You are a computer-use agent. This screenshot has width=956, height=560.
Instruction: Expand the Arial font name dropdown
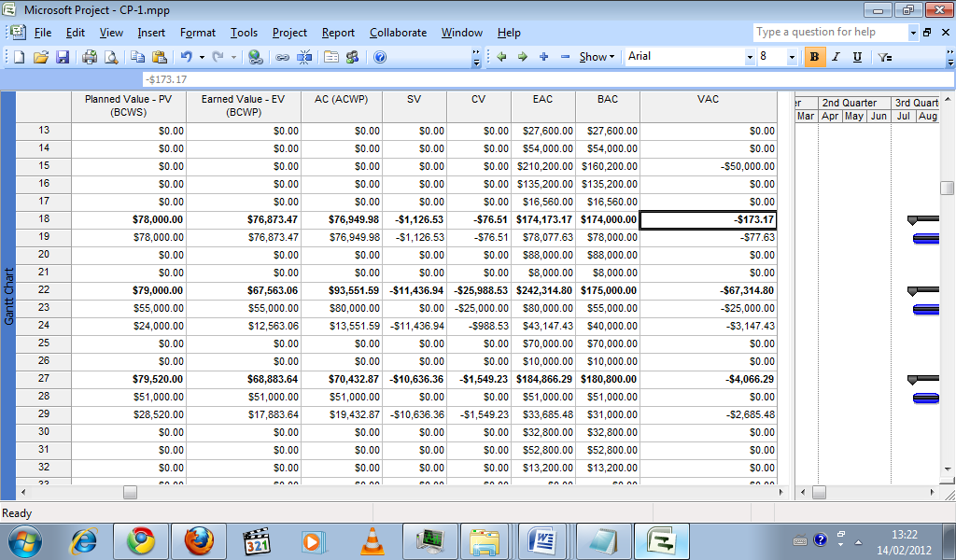click(x=749, y=57)
